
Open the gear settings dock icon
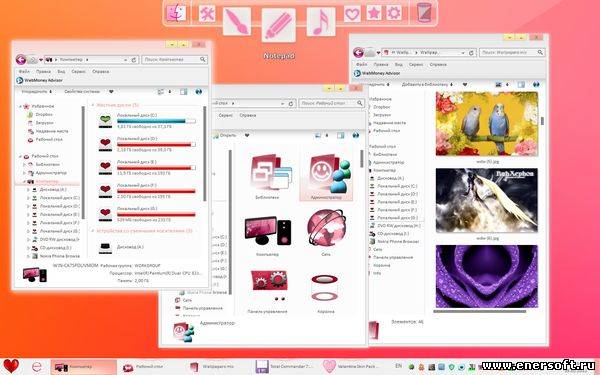pos(394,13)
